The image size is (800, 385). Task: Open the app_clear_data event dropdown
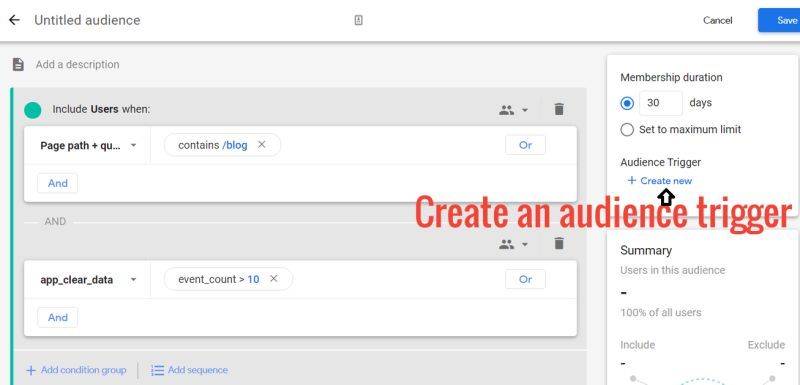pyautogui.click(x=88, y=279)
